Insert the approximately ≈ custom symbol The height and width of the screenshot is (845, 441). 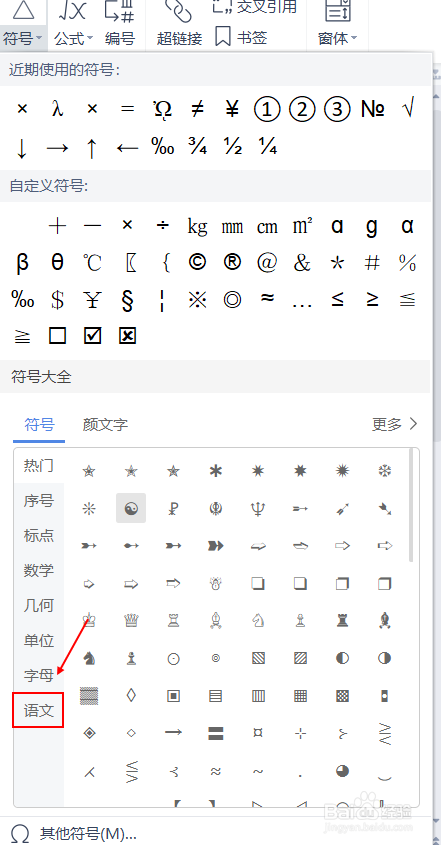(x=267, y=298)
